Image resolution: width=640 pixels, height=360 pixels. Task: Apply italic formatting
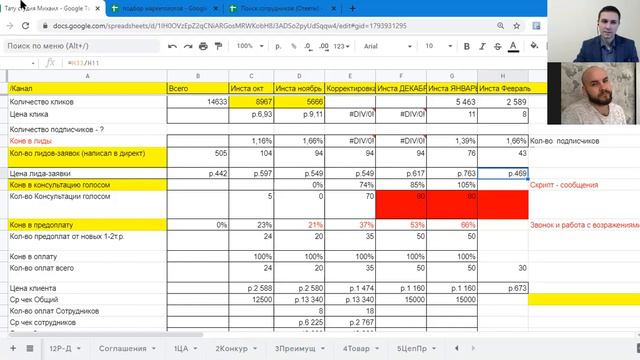482,46
